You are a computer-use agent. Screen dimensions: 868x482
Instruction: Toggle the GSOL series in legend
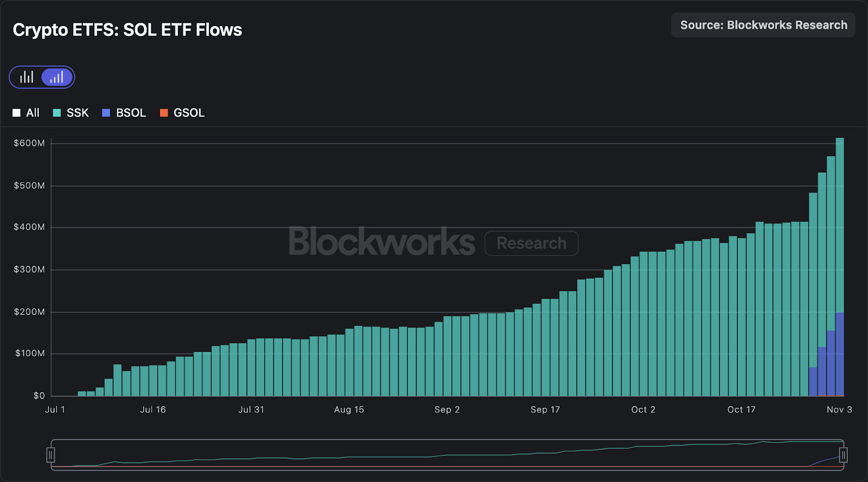[182, 113]
